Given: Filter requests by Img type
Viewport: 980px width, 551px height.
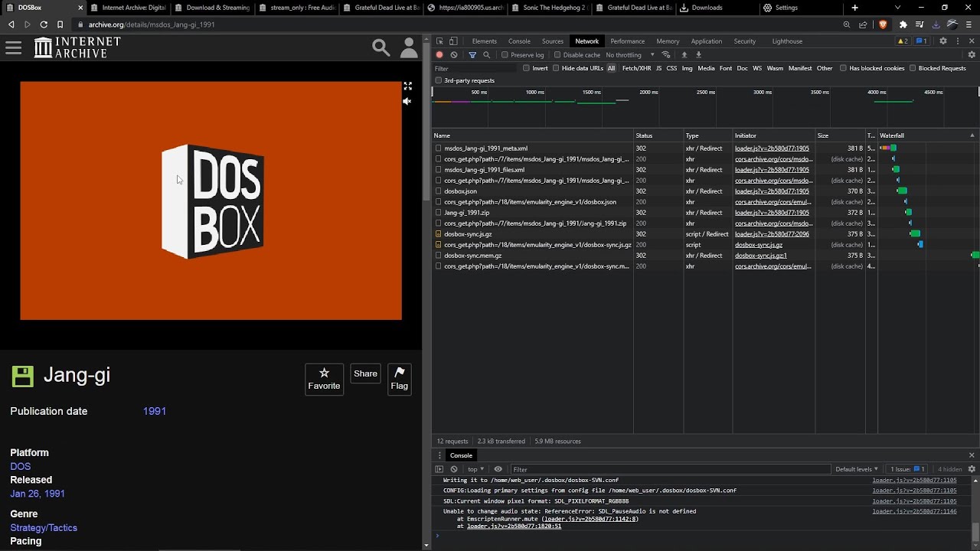Looking at the screenshot, I should pyautogui.click(x=687, y=68).
